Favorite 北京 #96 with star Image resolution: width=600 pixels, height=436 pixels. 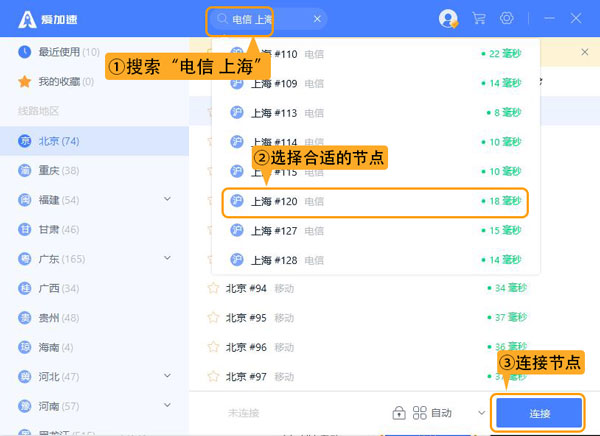[x=213, y=347]
